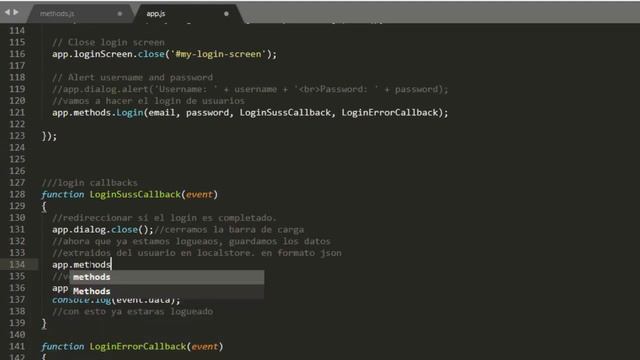640x360 pixels.
Task: Click the 'con esto ya estaras logueado' comment
Action: 132,311
